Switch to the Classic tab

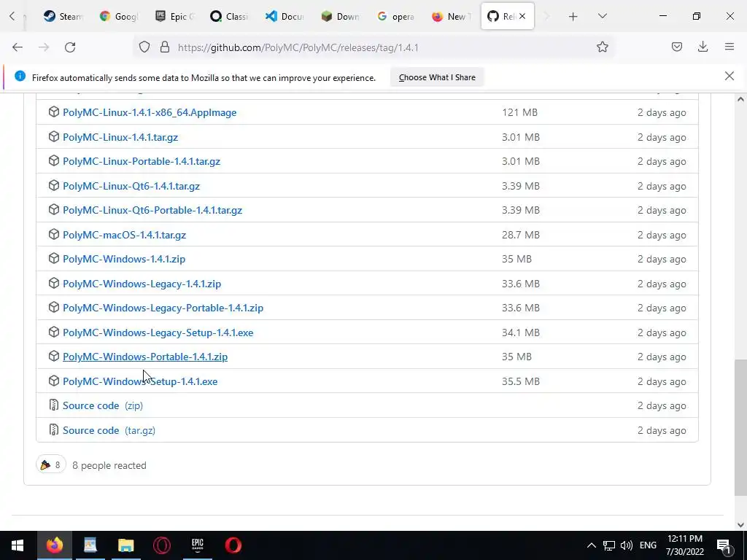tap(229, 16)
